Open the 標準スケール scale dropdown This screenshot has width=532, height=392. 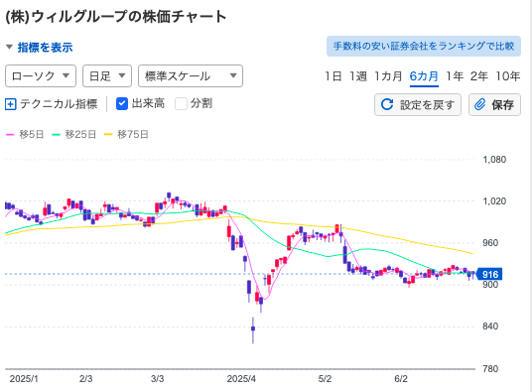pyautogui.click(x=191, y=76)
